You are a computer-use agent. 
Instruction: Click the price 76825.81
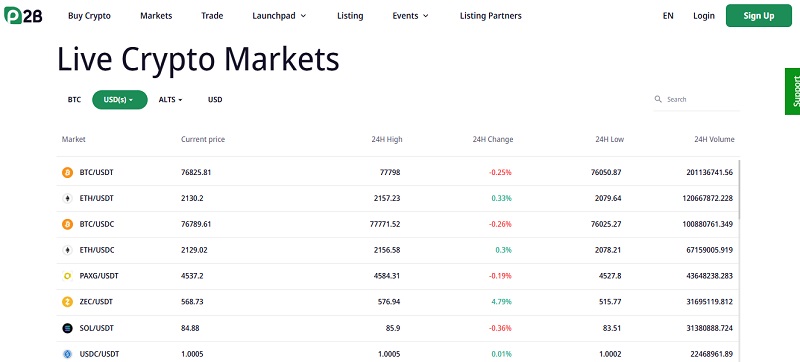[196, 172]
